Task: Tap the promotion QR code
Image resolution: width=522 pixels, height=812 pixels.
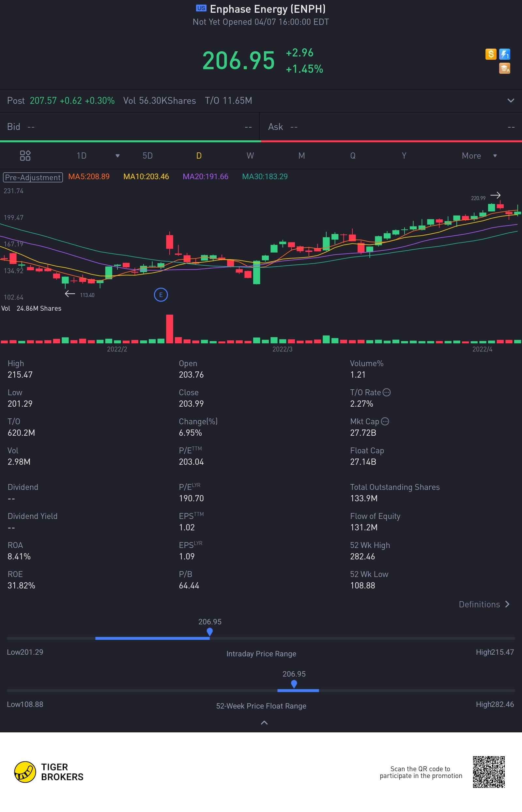Action: point(488,772)
